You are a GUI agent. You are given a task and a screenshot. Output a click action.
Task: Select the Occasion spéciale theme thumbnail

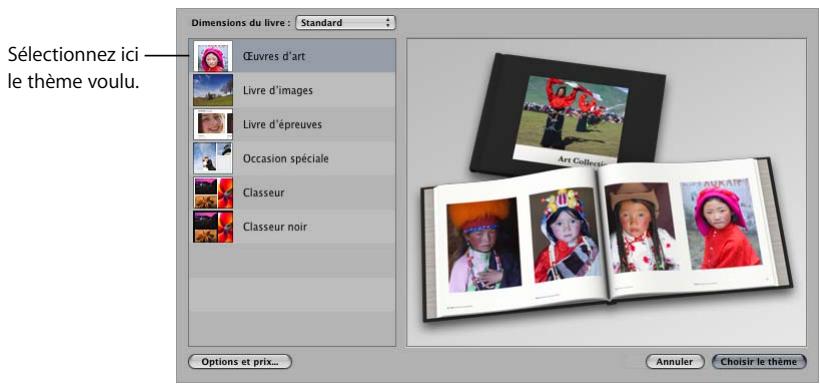tap(213, 158)
